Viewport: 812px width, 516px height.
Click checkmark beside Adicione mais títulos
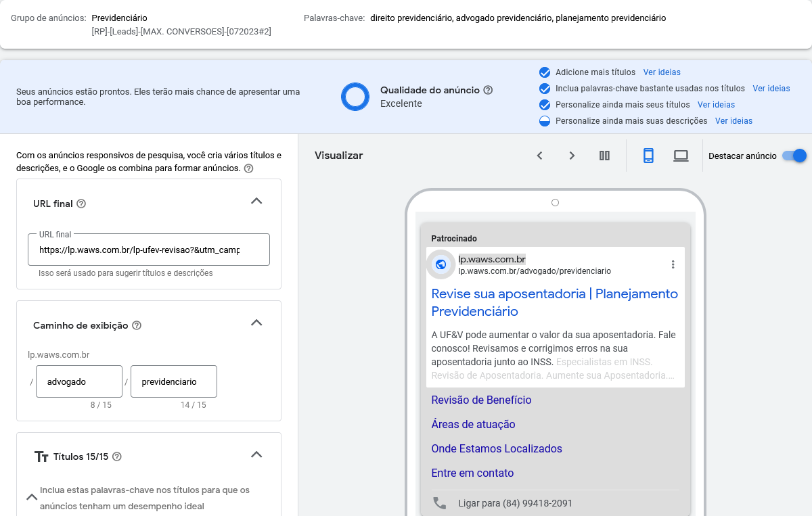(545, 72)
